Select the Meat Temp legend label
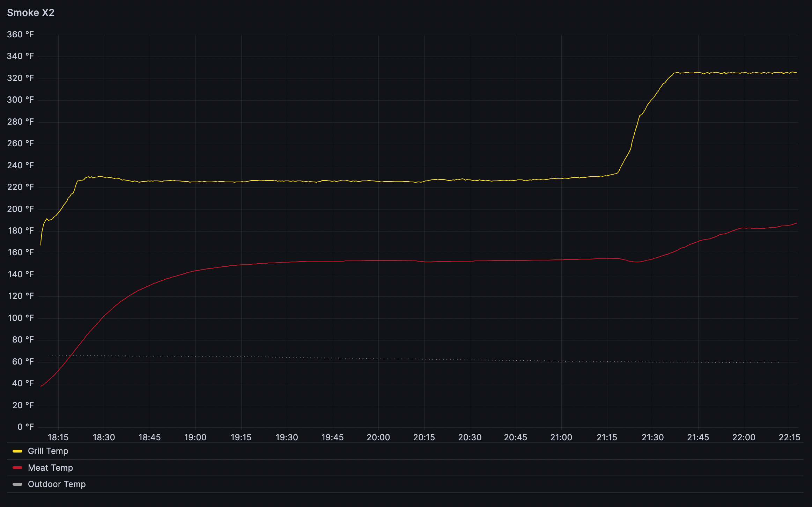 click(x=51, y=468)
